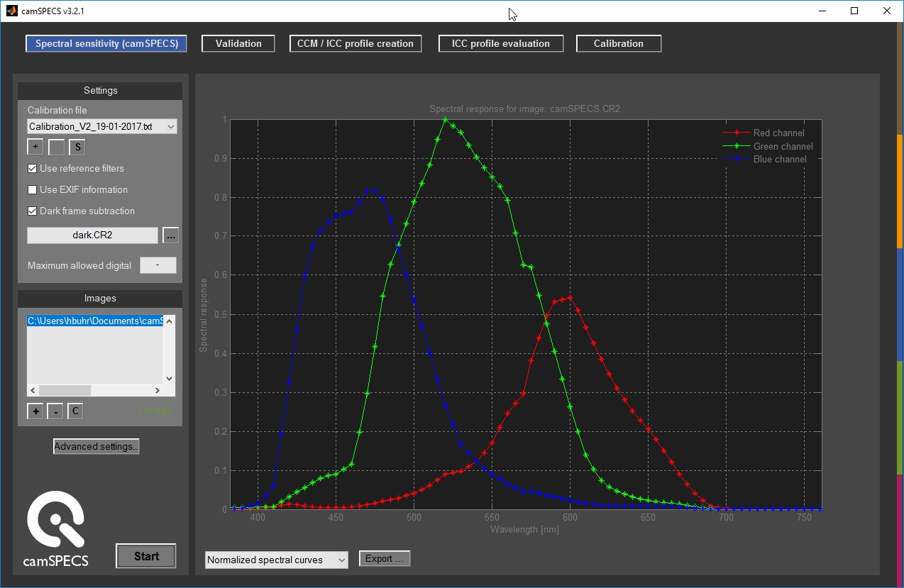The height and width of the screenshot is (588, 904).
Task: Click the Export button
Action: [385, 559]
